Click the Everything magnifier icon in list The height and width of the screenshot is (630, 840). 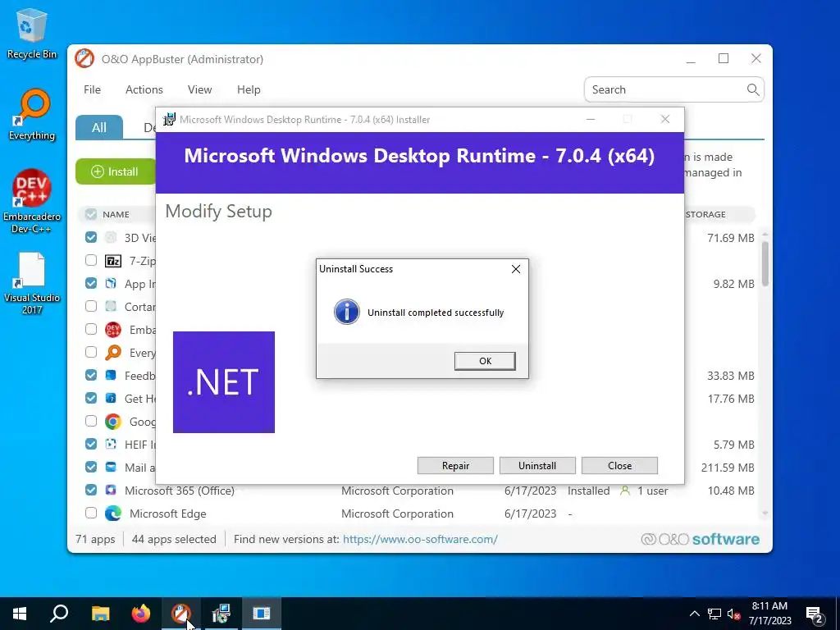click(x=113, y=352)
